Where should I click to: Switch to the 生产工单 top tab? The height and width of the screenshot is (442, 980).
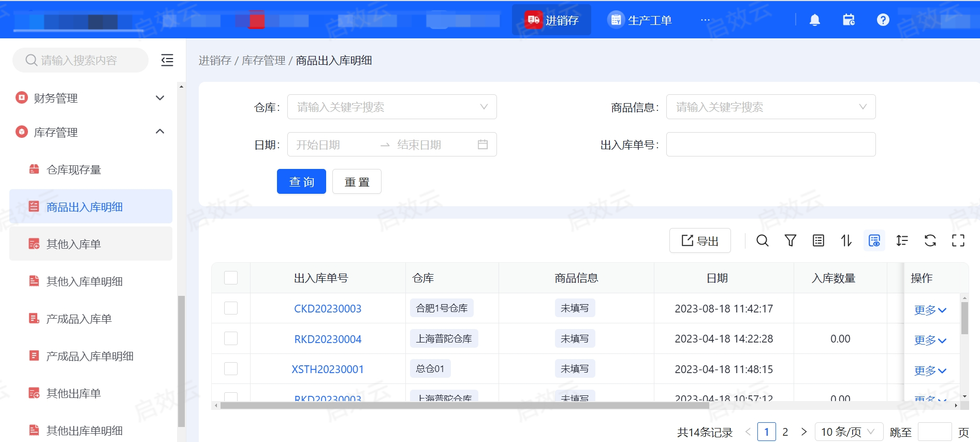coord(639,20)
